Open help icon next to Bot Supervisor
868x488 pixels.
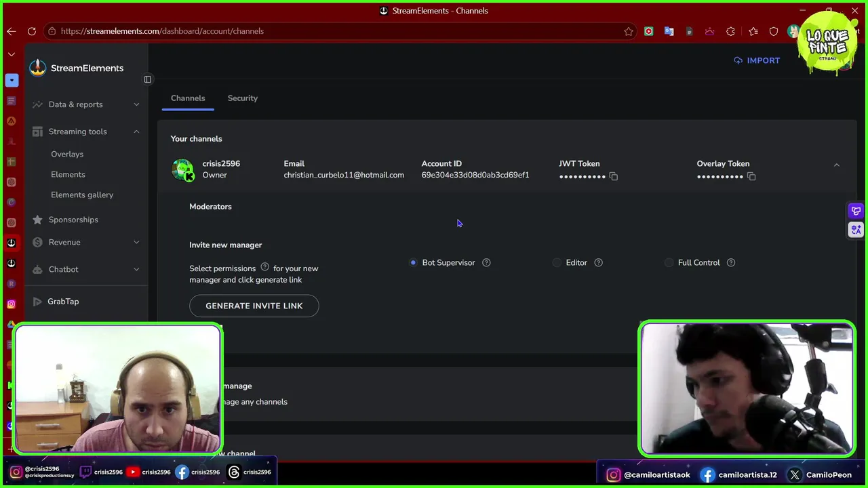[486, 262]
